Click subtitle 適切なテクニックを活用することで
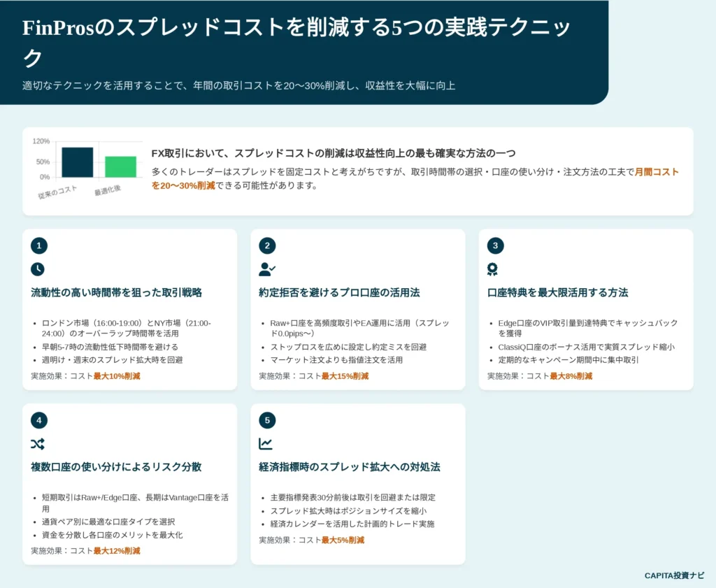Image resolution: width=716 pixels, height=588 pixels. pos(238,86)
